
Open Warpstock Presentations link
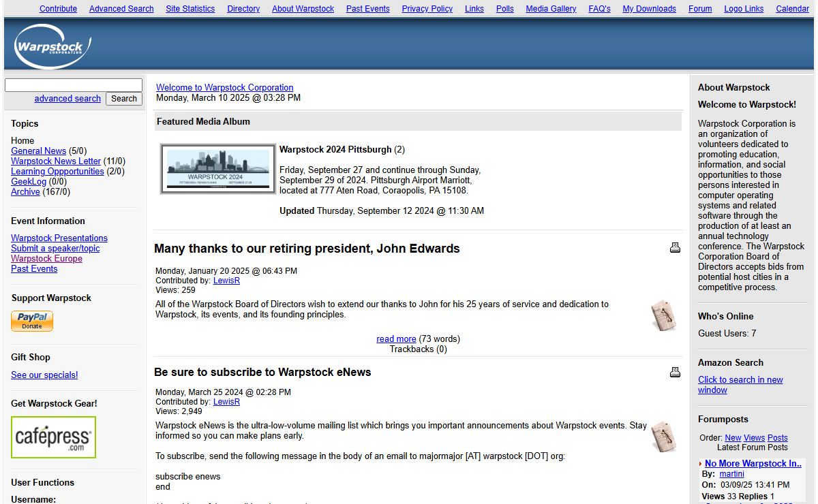tap(59, 238)
